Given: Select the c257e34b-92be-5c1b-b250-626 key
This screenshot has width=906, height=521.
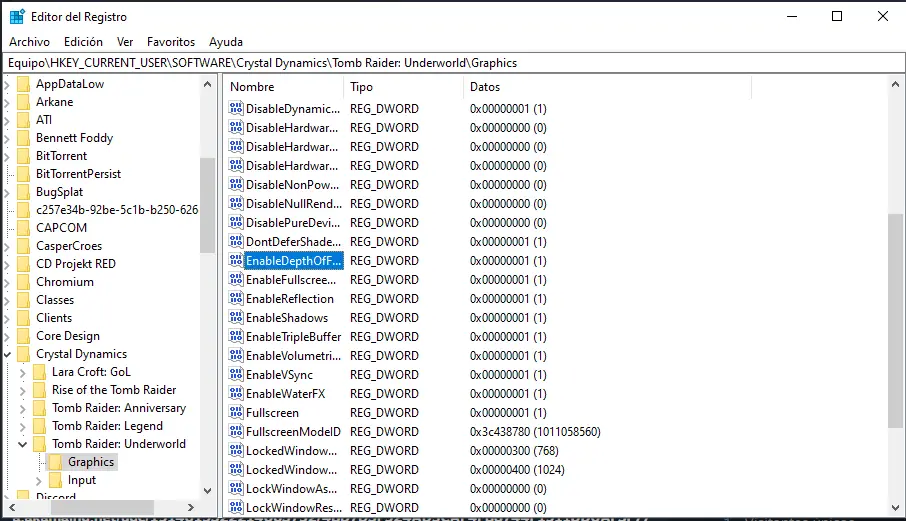Looking at the screenshot, I should point(117,210).
